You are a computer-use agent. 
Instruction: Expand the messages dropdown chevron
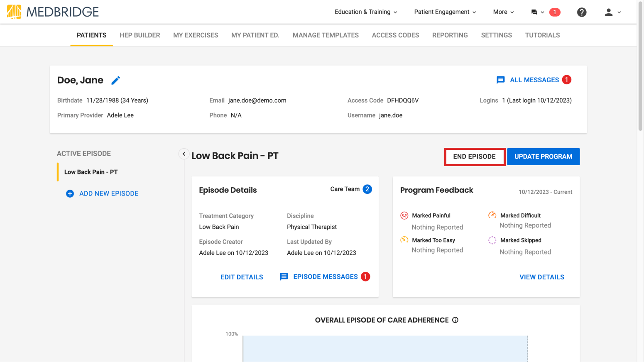[x=542, y=12]
